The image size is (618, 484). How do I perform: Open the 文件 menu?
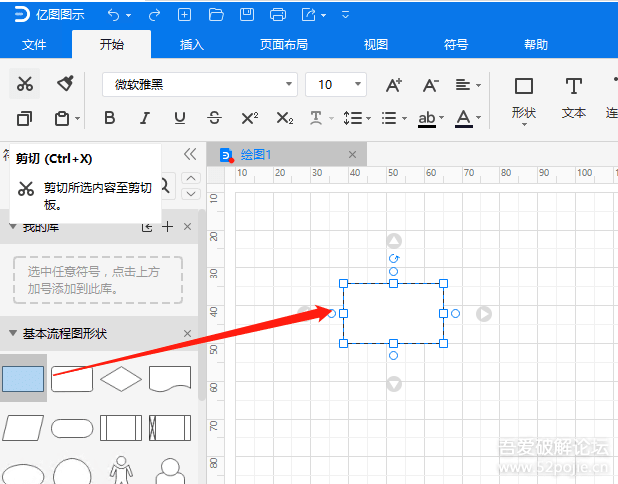click(34, 45)
